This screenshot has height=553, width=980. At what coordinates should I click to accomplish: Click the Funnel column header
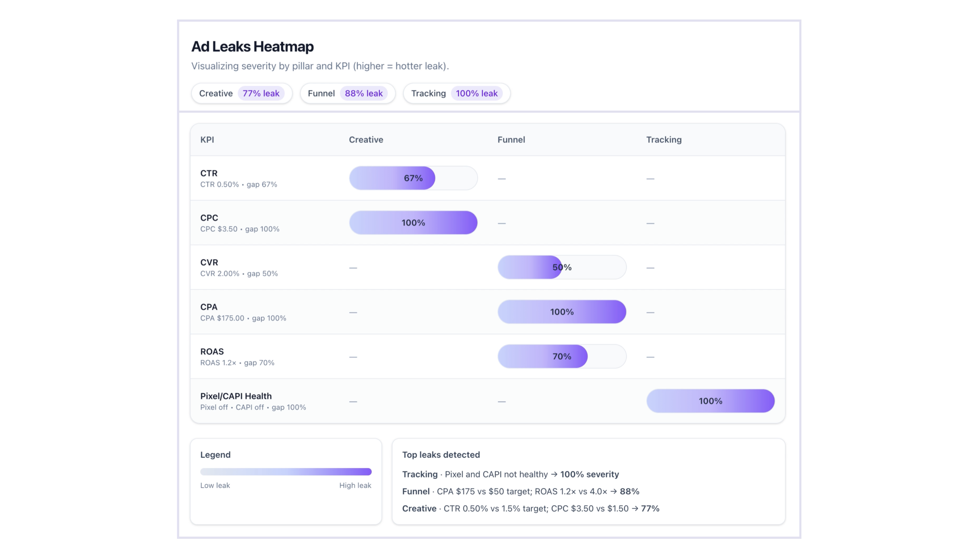click(511, 140)
